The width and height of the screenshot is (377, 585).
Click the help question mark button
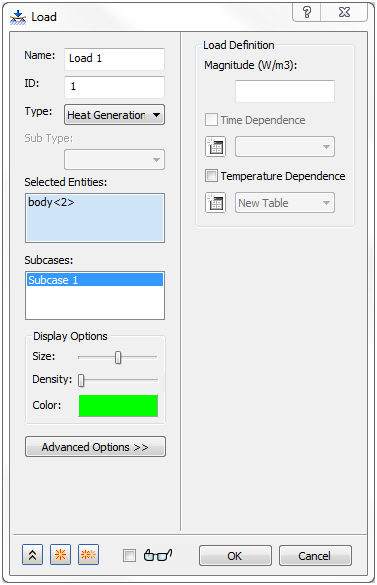click(x=307, y=12)
